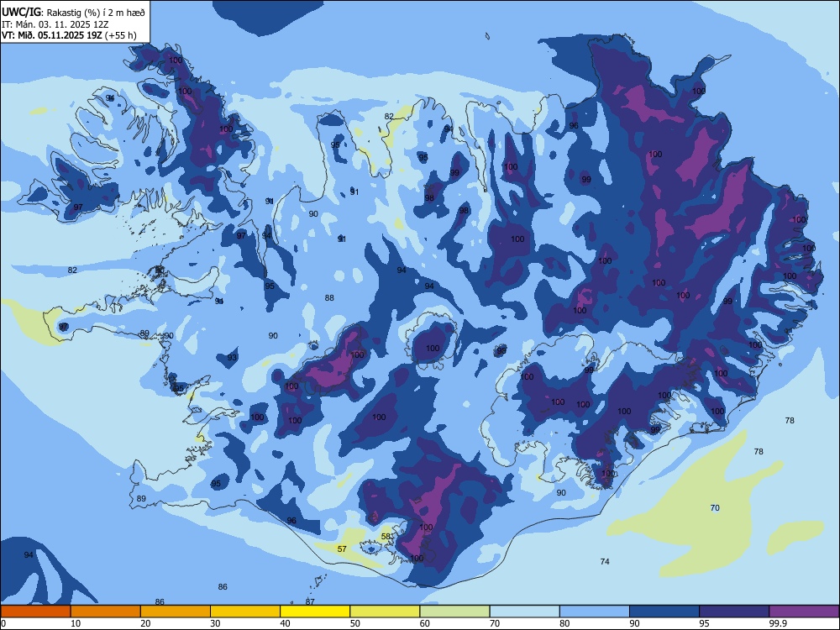The image size is (840, 630).
Task: Click the '93' humidity value on the map
Action: pos(232,357)
